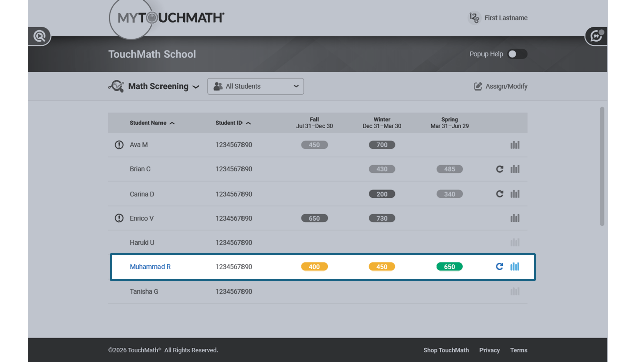Click the refresh icon in Muhammad R row
This screenshot has height=362, width=644.
500,267
